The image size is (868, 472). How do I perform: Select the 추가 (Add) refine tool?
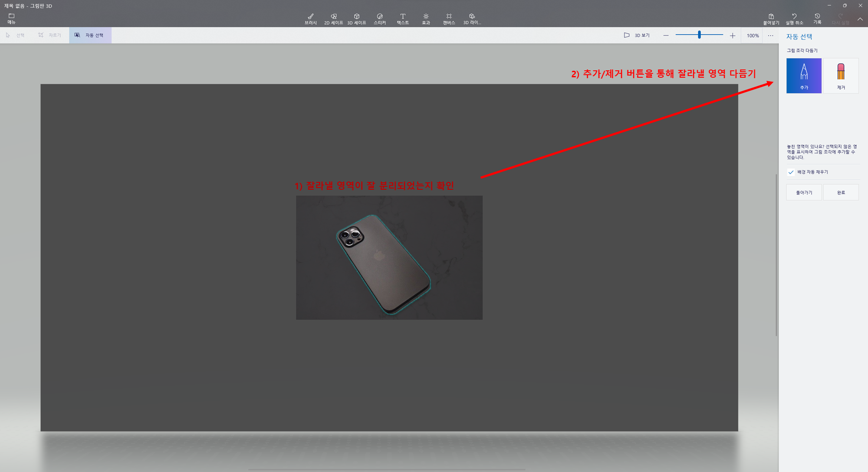tap(804, 76)
